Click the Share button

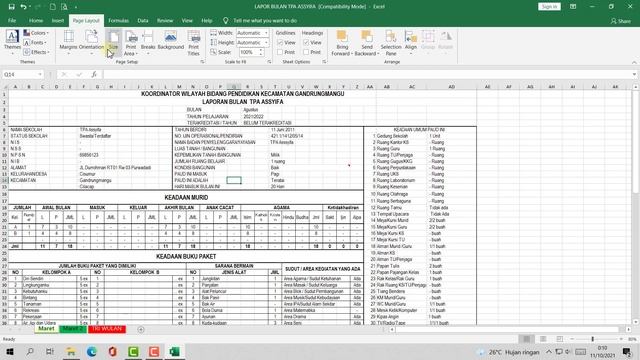point(621,21)
